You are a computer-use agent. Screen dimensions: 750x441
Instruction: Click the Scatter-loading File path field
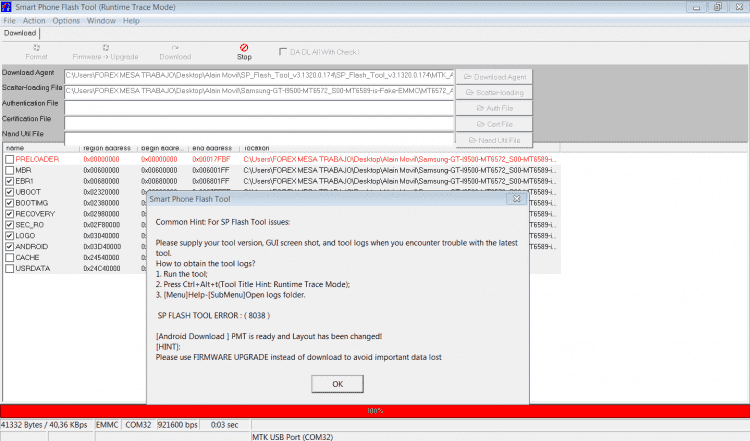click(x=259, y=91)
